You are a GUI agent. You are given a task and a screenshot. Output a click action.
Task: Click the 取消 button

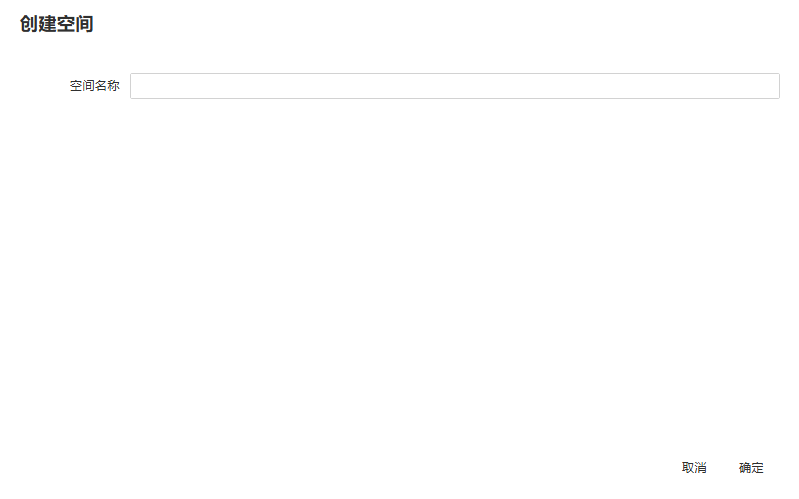694,467
